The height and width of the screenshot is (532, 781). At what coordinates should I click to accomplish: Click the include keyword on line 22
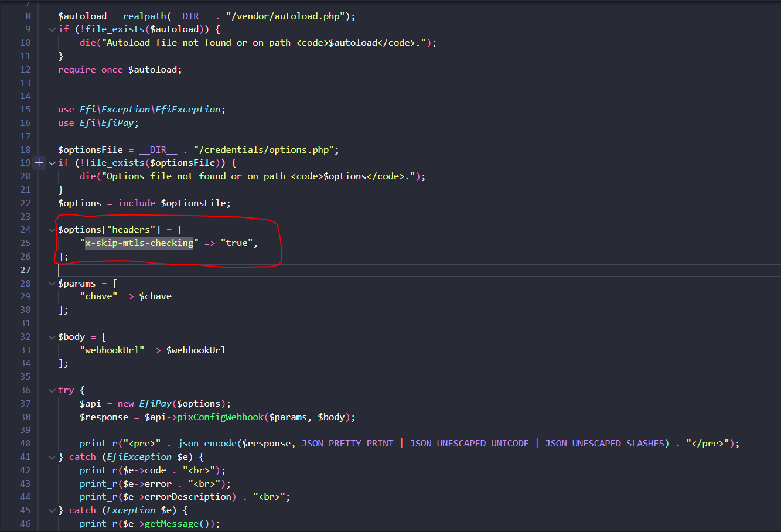click(x=137, y=203)
